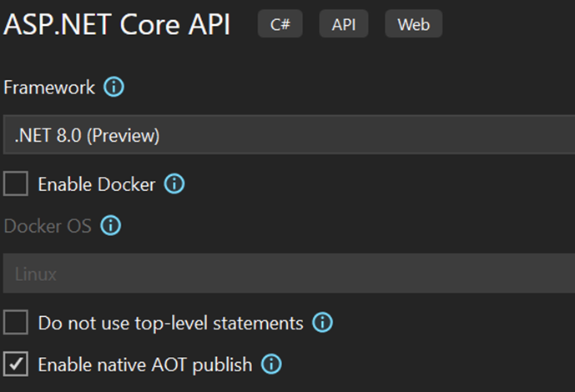This screenshot has height=392, width=575.
Task: Click the info icon beside Enable Docker
Action: click(174, 183)
